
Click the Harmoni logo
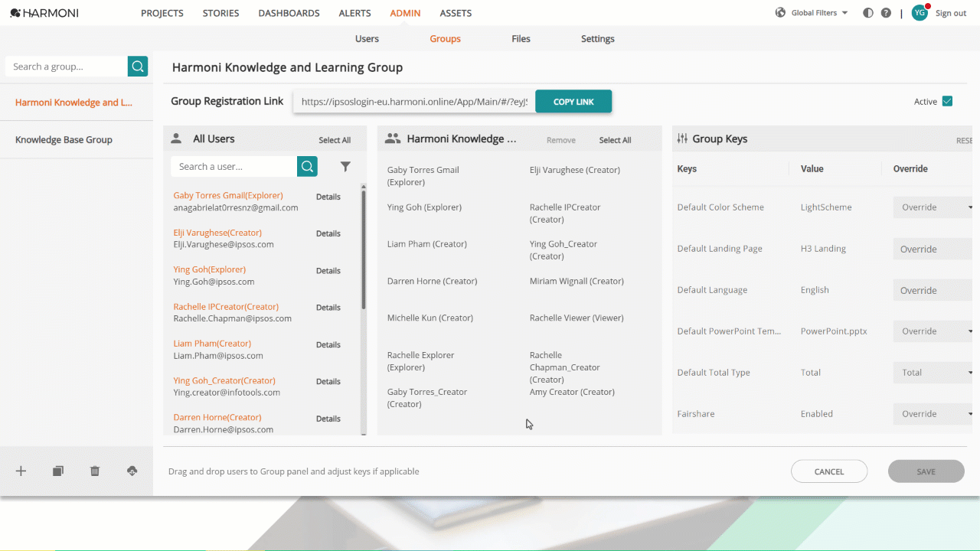44,13
